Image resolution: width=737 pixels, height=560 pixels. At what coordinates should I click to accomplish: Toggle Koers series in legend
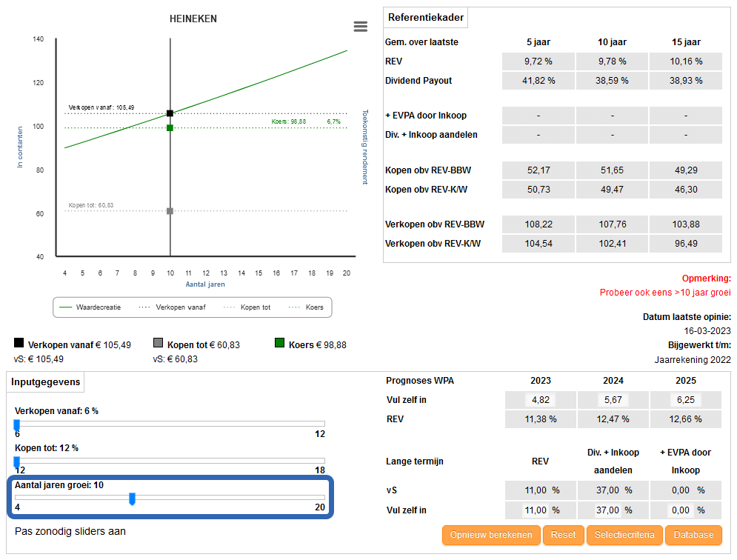pos(306,307)
